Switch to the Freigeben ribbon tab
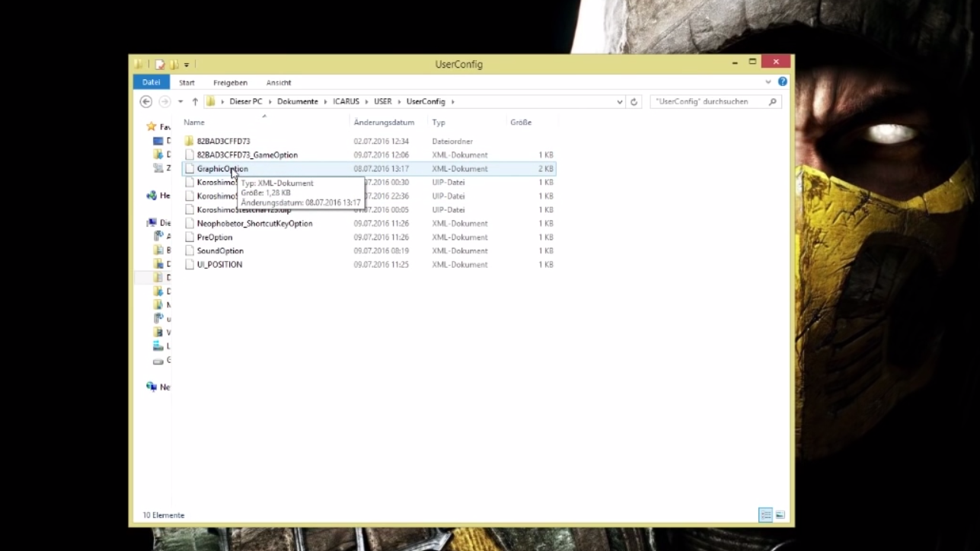Image resolution: width=980 pixels, height=551 pixels. click(230, 82)
